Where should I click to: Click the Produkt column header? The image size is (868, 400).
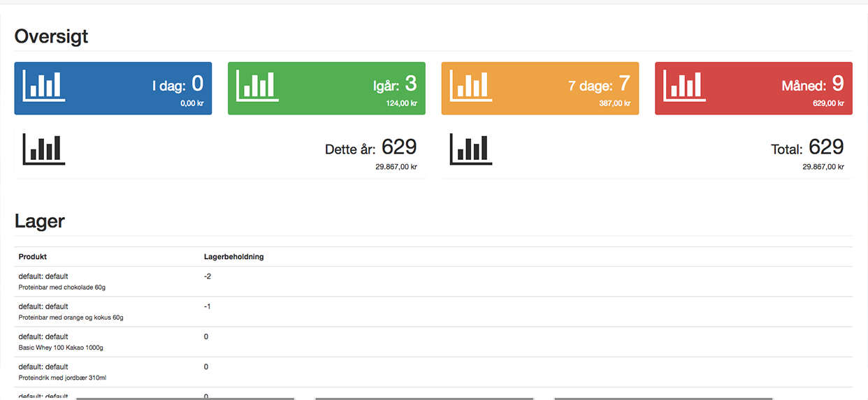point(33,257)
